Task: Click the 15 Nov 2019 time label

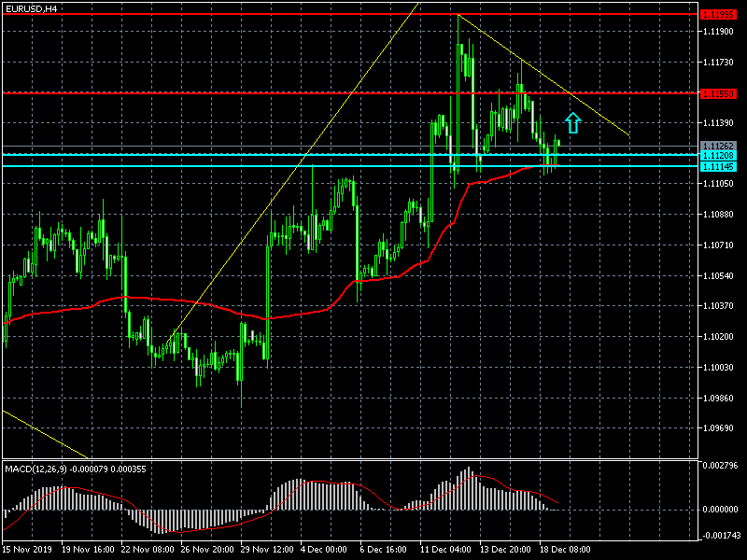Action: click(27, 550)
